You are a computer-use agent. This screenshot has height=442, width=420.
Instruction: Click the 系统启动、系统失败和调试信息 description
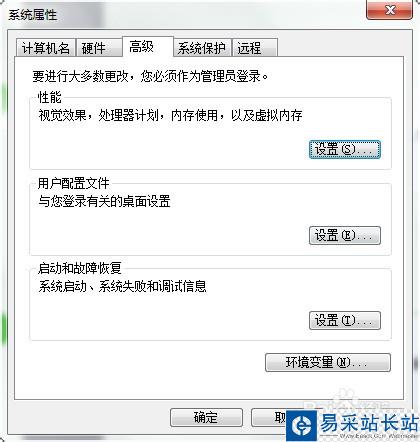click(122, 286)
